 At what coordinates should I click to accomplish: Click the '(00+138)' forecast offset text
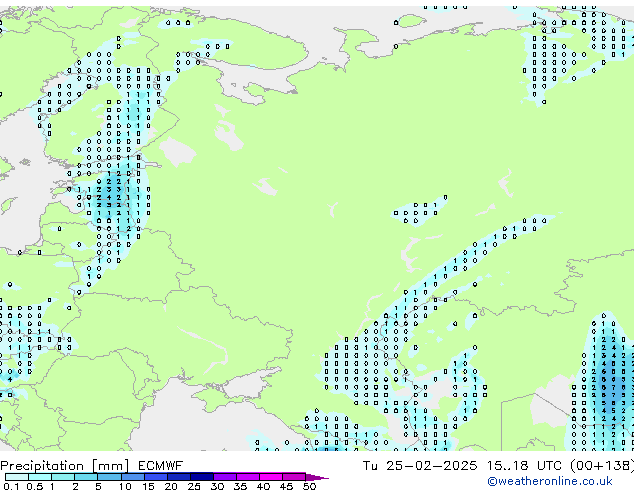(x=602, y=466)
